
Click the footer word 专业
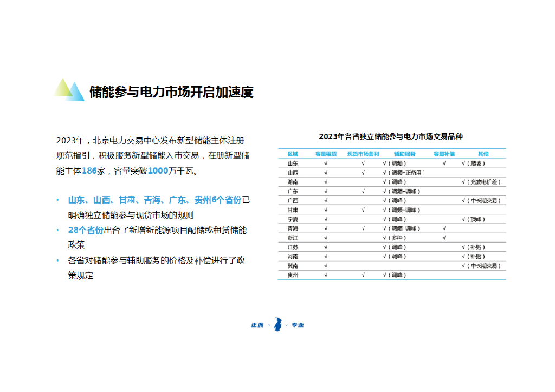[x=298, y=325]
